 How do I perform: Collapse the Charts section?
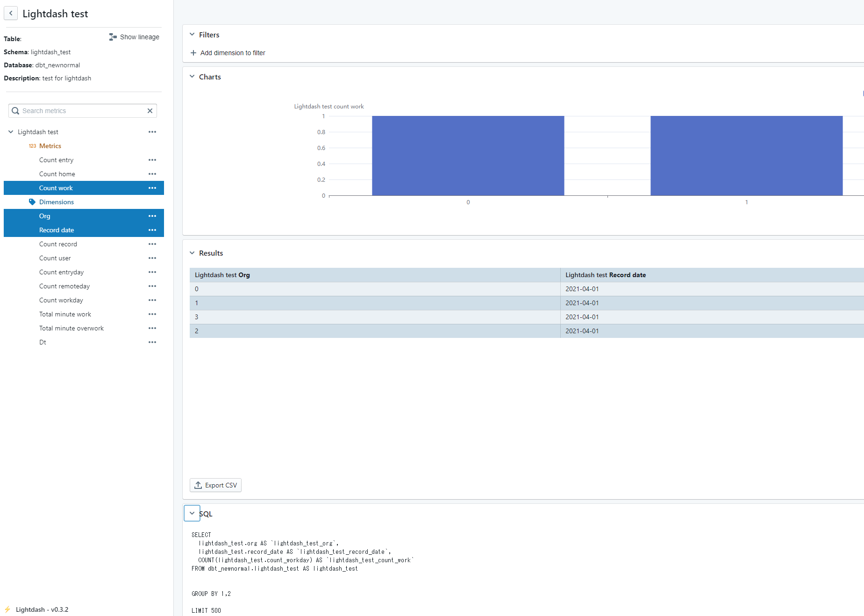click(192, 77)
